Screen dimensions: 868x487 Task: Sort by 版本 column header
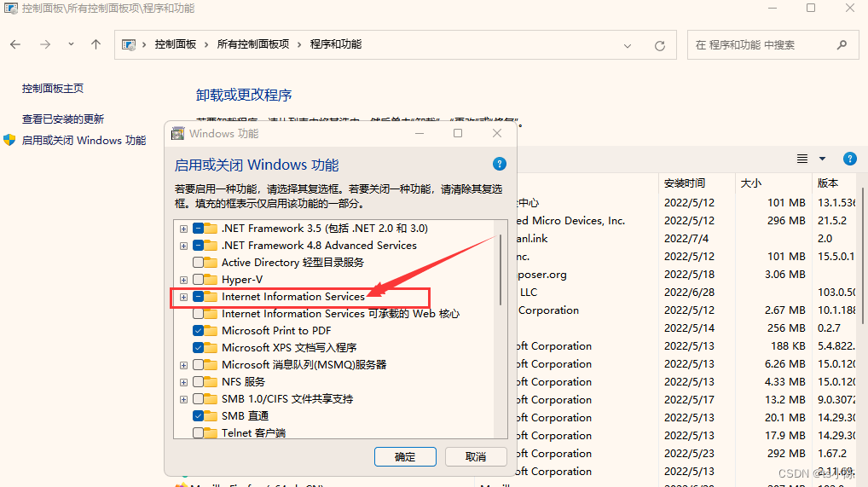tap(828, 183)
